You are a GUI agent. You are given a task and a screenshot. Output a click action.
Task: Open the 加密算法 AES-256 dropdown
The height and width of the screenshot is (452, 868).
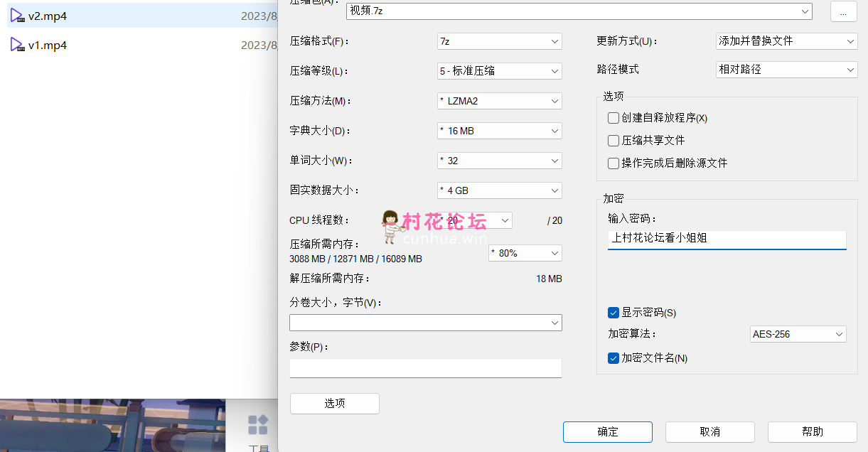[798, 334]
